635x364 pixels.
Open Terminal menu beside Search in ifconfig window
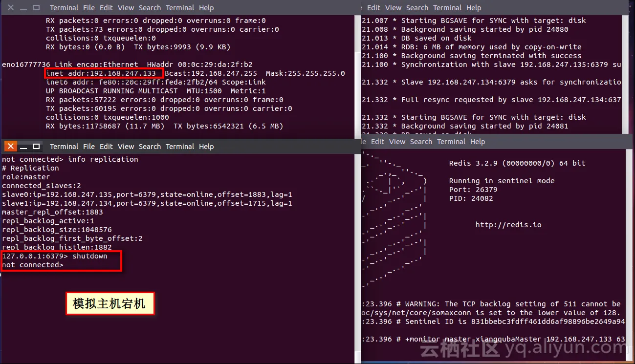[x=180, y=8]
